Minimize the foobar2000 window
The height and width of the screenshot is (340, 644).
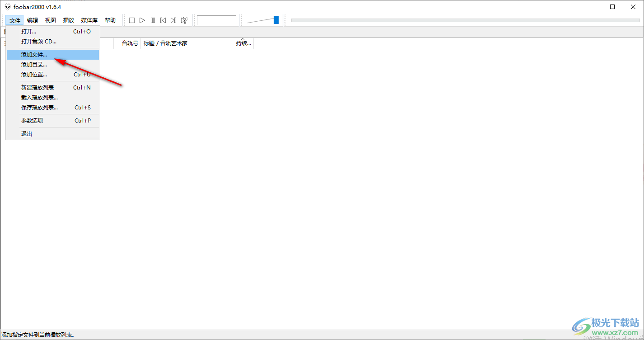tap(592, 7)
